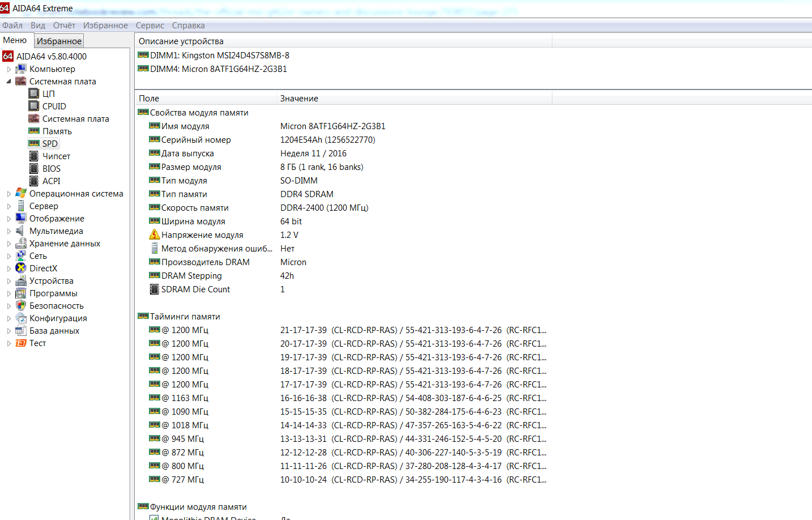
Task: Open the Сервис menu
Action: point(150,25)
